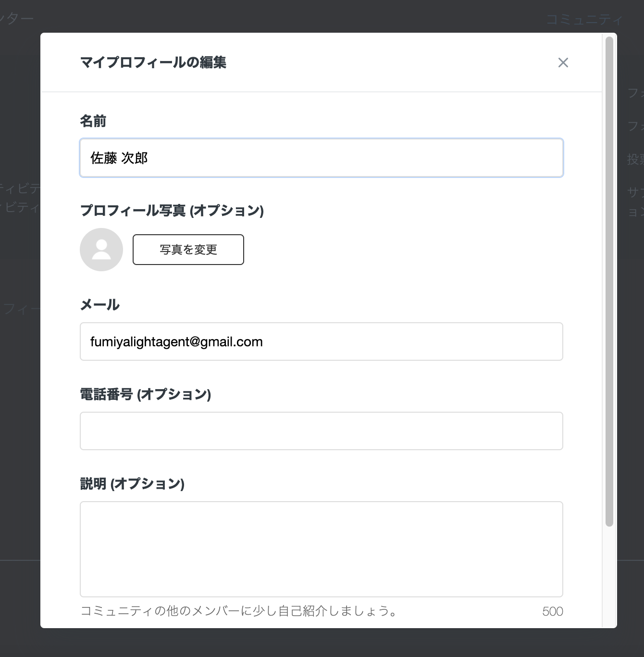Click the self-introduction hint text
Image resolution: width=644 pixels, height=657 pixels.
(x=239, y=611)
